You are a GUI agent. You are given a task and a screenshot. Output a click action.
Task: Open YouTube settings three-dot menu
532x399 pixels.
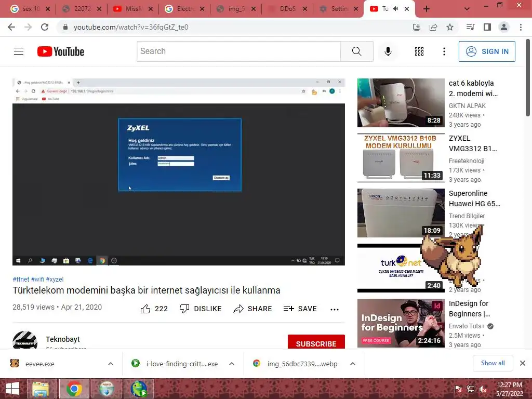tap(444, 51)
